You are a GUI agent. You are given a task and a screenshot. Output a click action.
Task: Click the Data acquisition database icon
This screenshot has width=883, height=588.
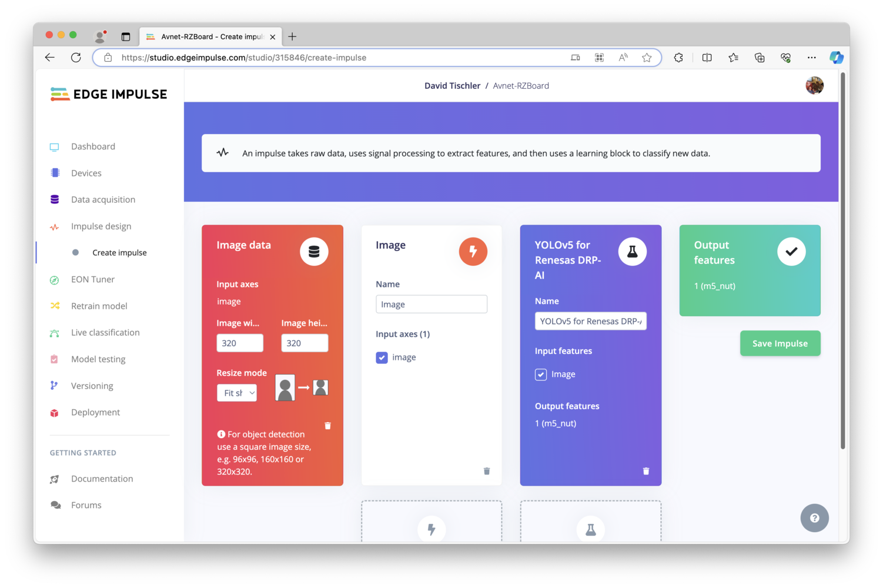click(x=55, y=199)
